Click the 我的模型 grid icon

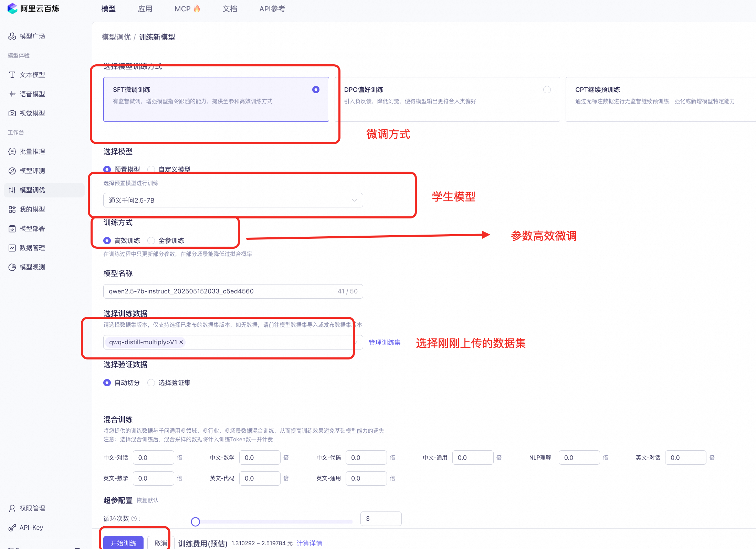[x=12, y=209]
